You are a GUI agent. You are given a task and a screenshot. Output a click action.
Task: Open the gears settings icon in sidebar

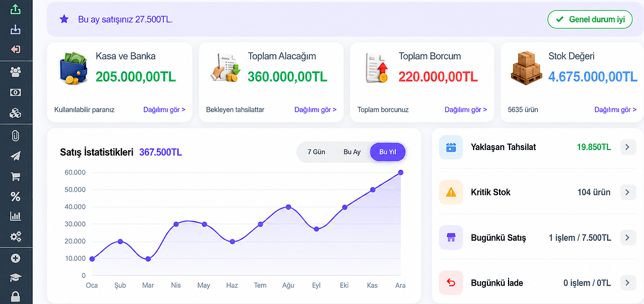pyautogui.click(x=15, y=237)
